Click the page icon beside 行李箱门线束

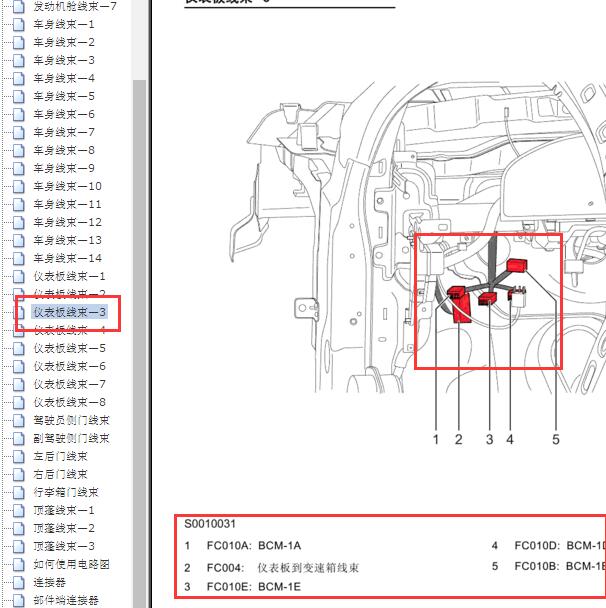click(x=18, y=493)
